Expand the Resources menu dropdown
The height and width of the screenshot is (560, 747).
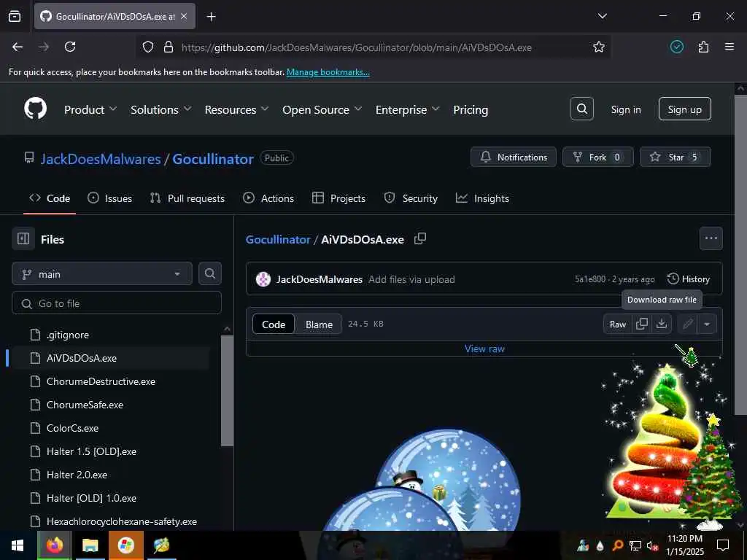tap(237, 109)
